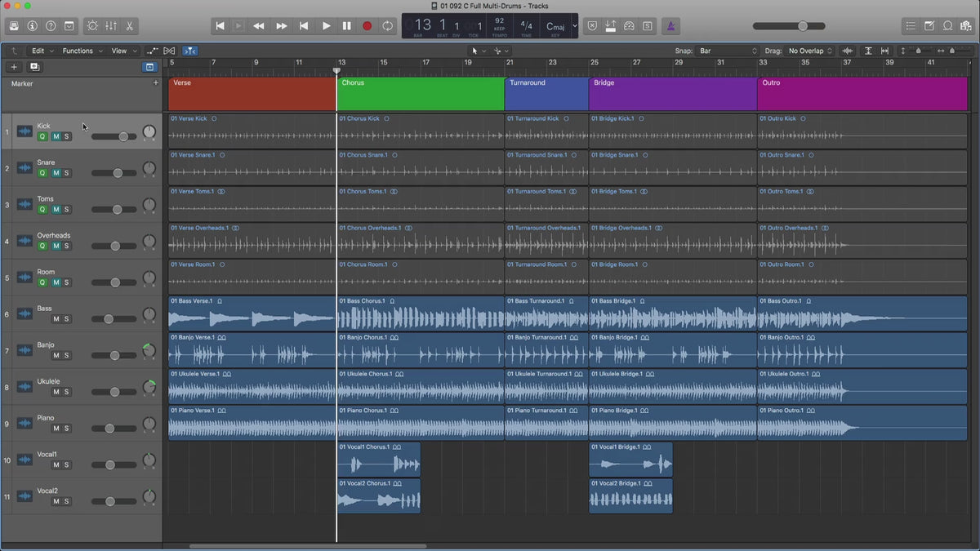Click the Record button
The width and height of the screenshot is (980, 551).
pyautogui.click(x=367, y=26)
